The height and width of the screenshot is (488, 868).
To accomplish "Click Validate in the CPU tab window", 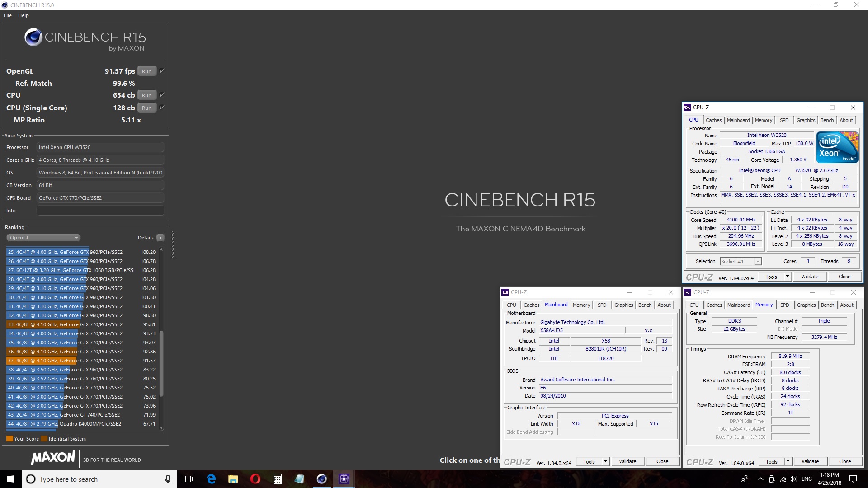I will pyautogui.click(x=810, y=277).
